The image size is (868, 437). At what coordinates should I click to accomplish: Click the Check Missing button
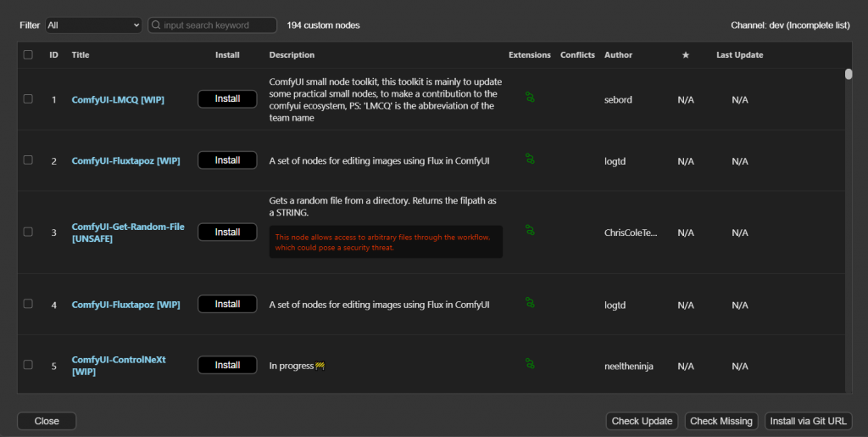[x=721, y=421]
